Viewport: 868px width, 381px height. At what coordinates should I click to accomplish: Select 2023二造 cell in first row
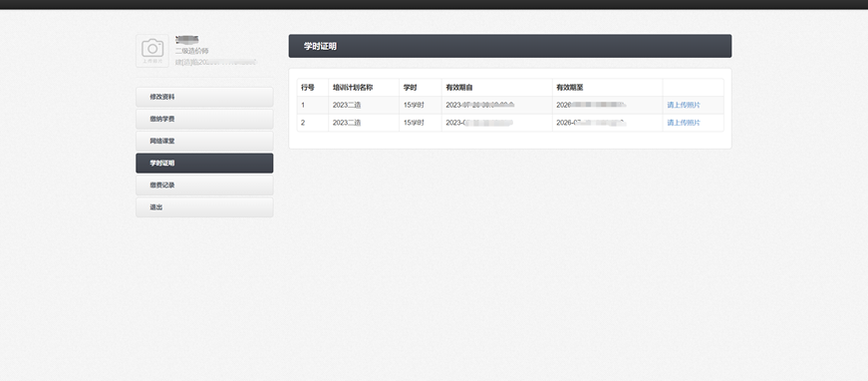(347, 105)
